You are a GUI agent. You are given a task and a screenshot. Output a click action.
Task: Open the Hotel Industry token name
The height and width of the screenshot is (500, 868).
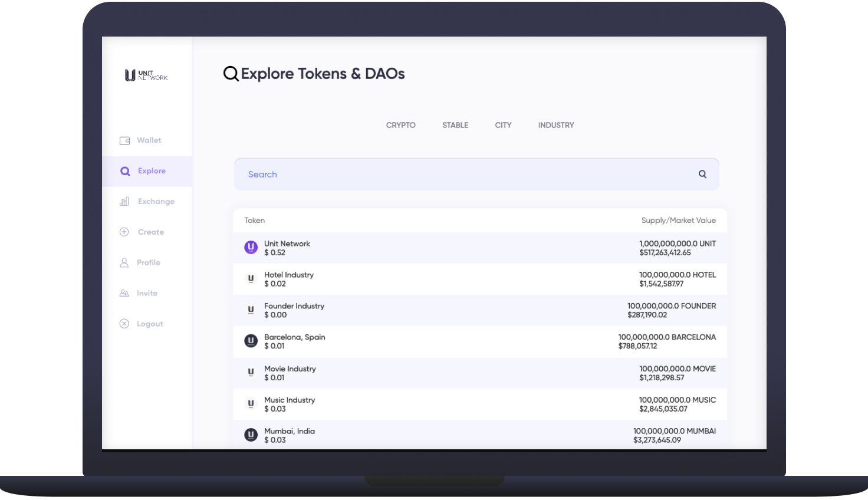pos(289,275)
